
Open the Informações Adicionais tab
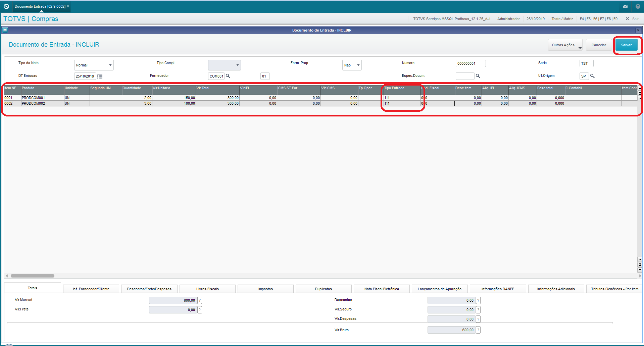pyautogui.click(x=556, y=289)
